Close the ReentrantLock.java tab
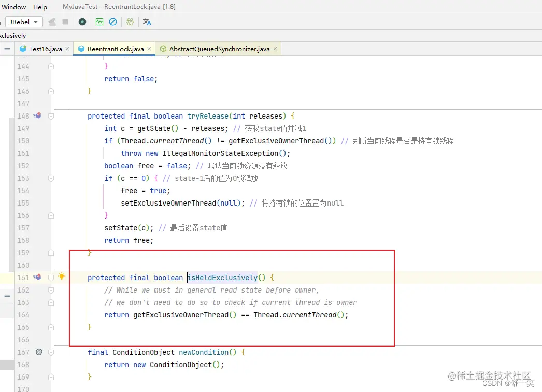The image size is (542, 392). point(149,49)
